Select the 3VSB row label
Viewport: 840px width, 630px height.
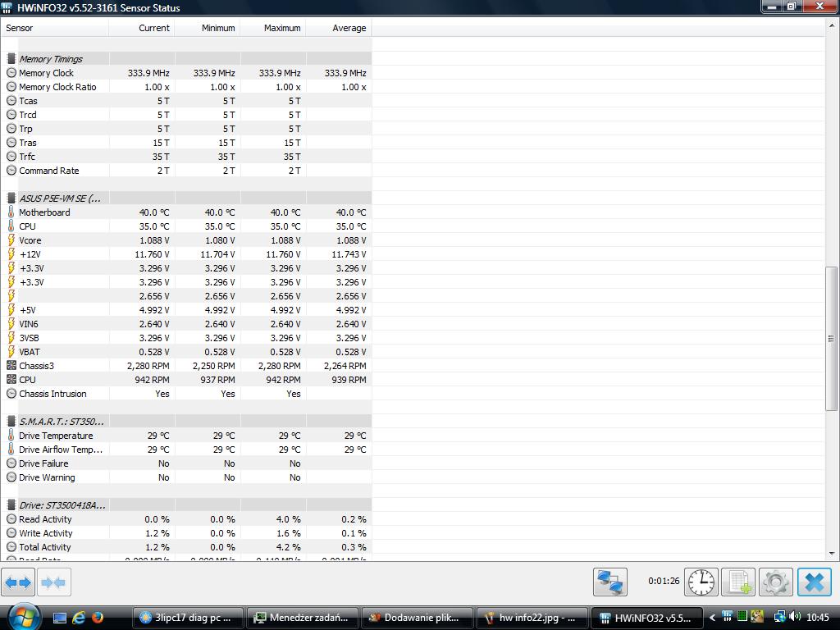pos(29,338)
